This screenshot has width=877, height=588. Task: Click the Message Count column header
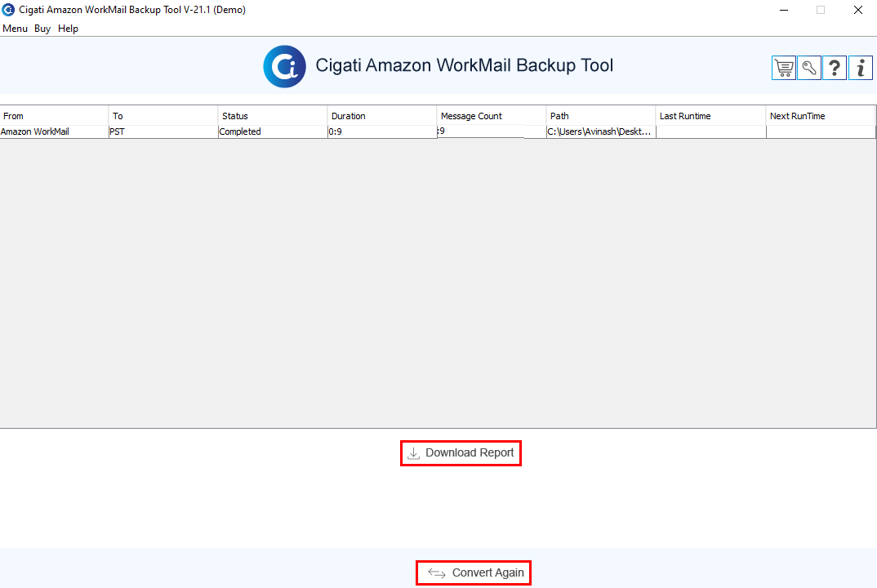(491, 116)
